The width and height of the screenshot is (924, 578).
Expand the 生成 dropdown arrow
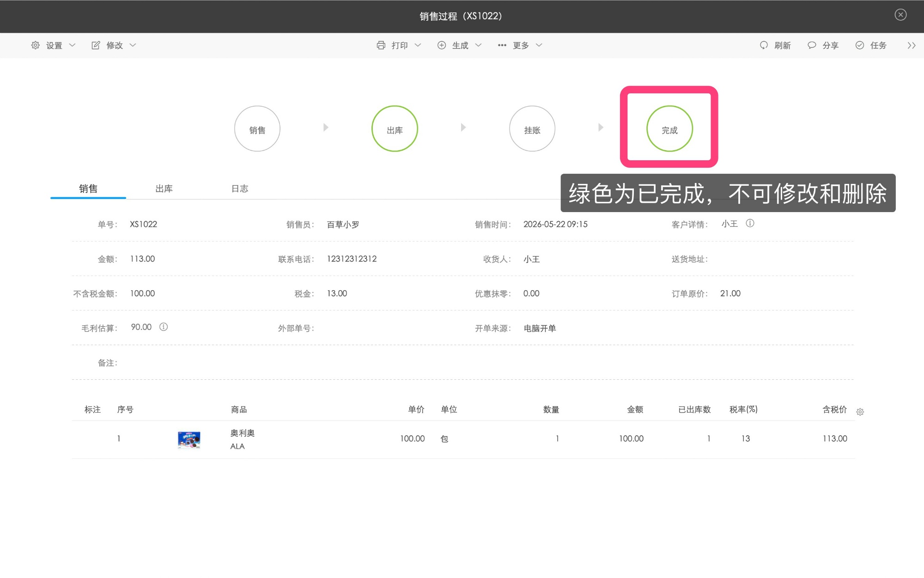coord(479,45)
